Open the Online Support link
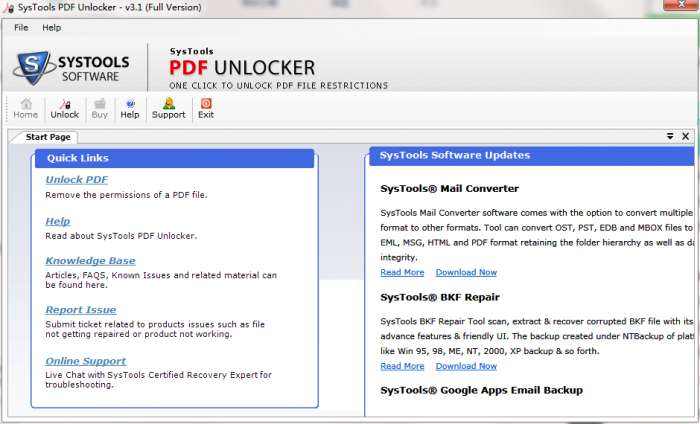 pyautogui.click(x=86, y=361)
